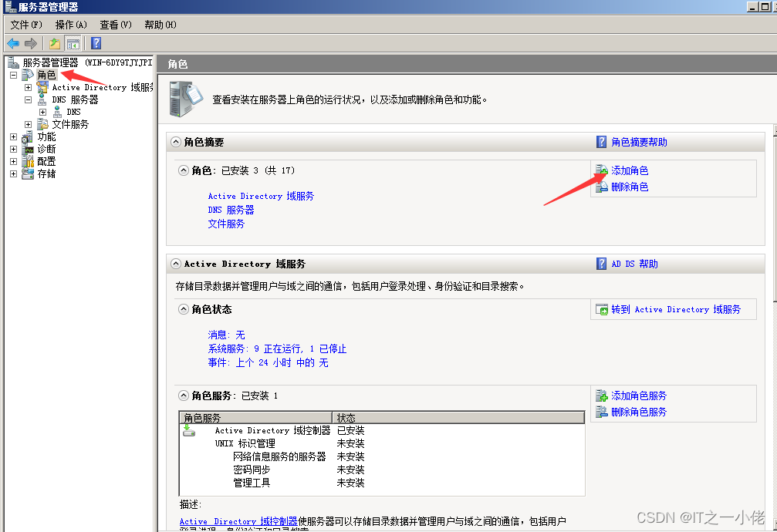Click the 删除角色 icon

click(x=602, y=187)
